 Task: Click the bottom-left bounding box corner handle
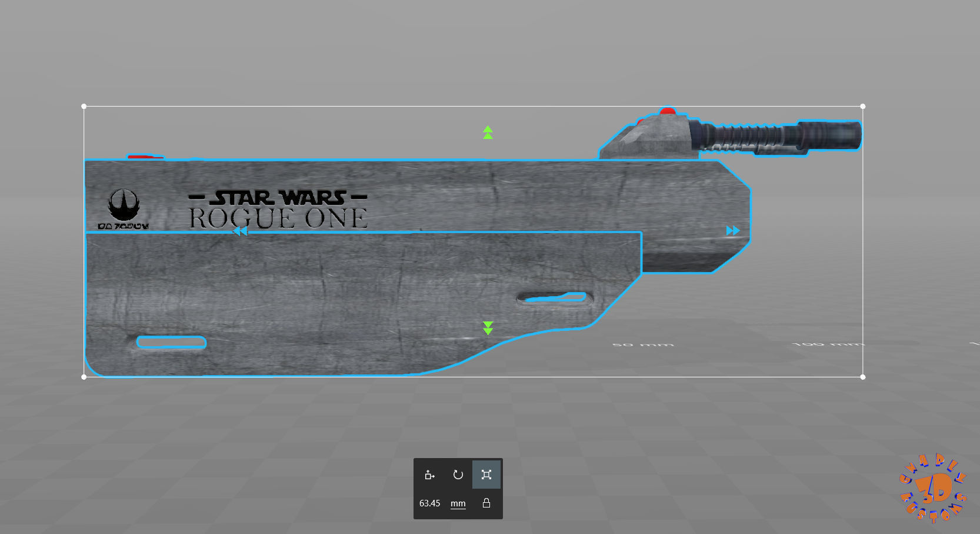84,377
